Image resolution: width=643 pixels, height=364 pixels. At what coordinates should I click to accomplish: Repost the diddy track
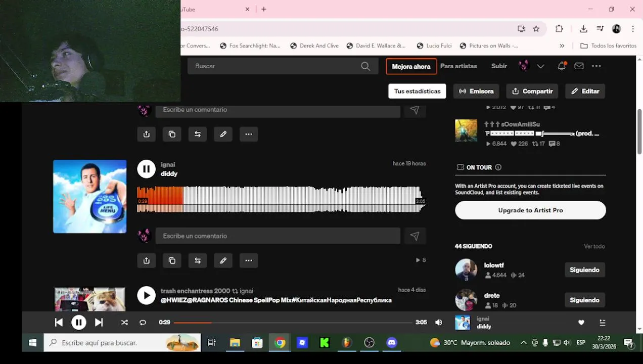[198, 260]
